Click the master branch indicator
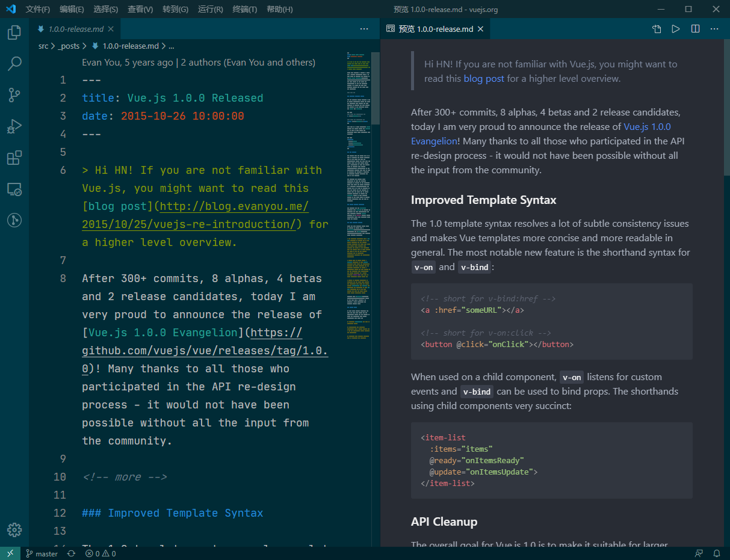Image resolution: width=730 pixels, height=560 pixels. [42, 553]
